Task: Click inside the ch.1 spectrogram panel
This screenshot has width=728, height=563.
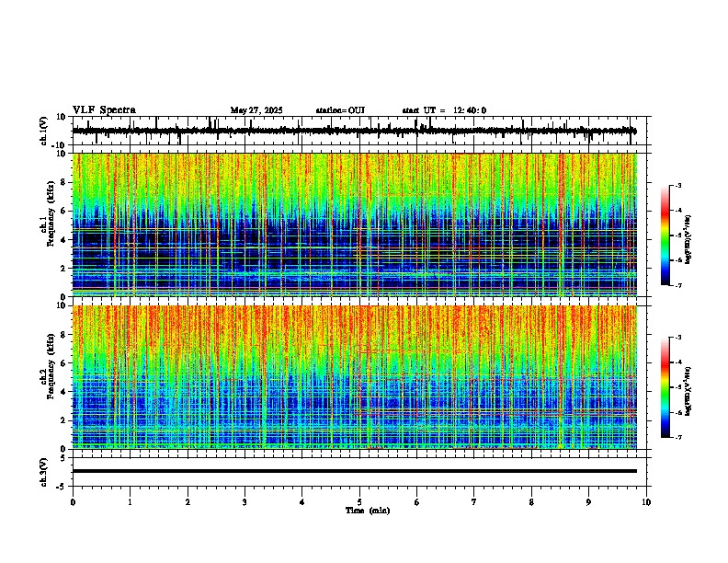Action: pyautogui.click(x=354, y=224)
